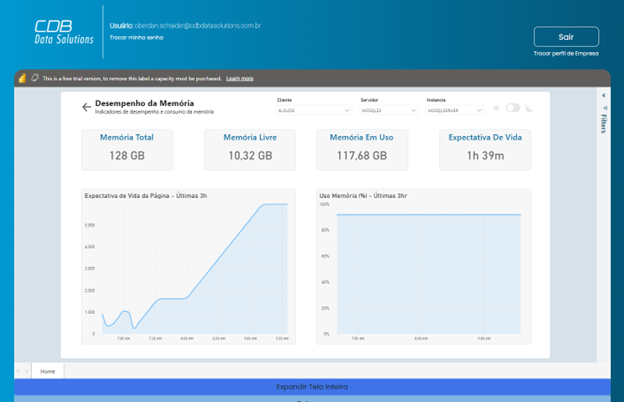Open the Filters side panel
This screenshot has height=402, width=624.
click(x=603, y=123)
